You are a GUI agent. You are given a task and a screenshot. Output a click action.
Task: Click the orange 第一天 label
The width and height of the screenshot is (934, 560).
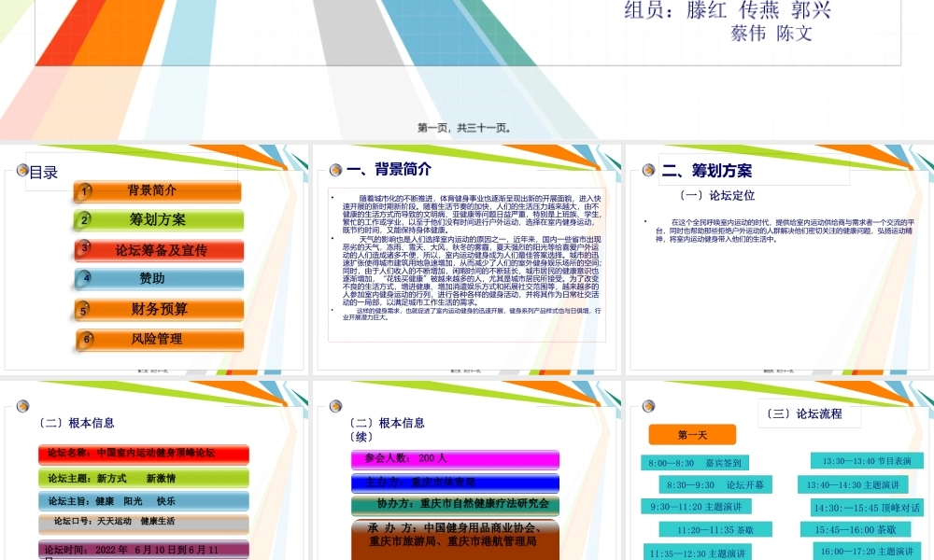point(692,434)
